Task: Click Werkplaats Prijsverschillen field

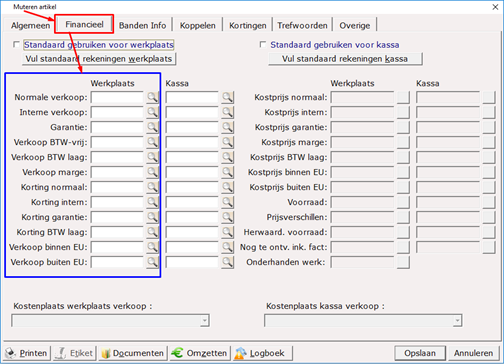Action: (362, 217)
